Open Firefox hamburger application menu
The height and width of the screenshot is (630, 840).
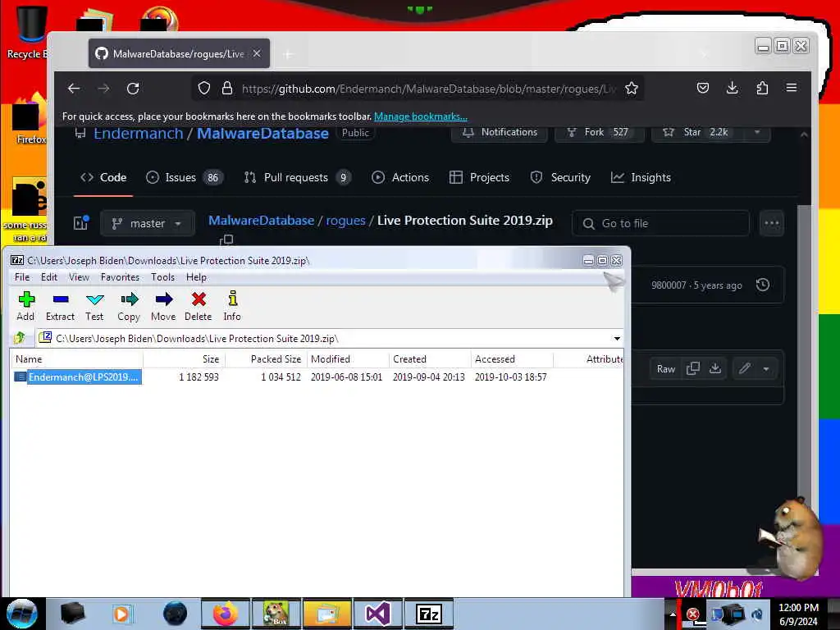792,88
